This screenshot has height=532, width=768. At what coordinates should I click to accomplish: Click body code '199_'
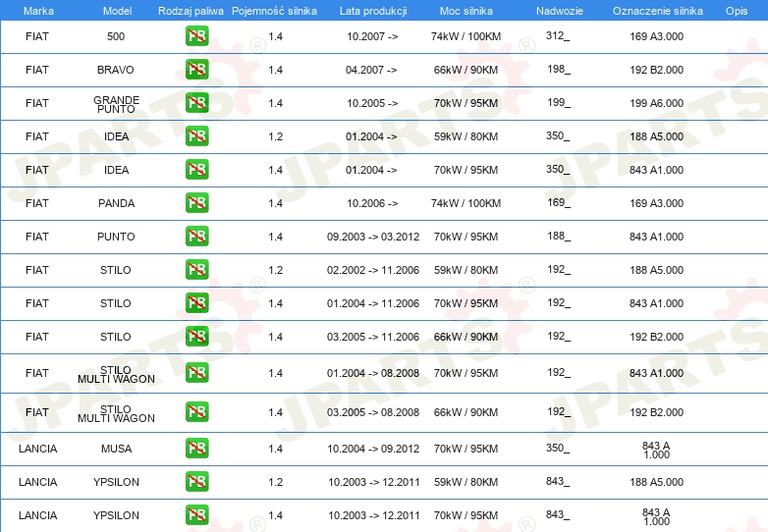[x=559, y=102]
